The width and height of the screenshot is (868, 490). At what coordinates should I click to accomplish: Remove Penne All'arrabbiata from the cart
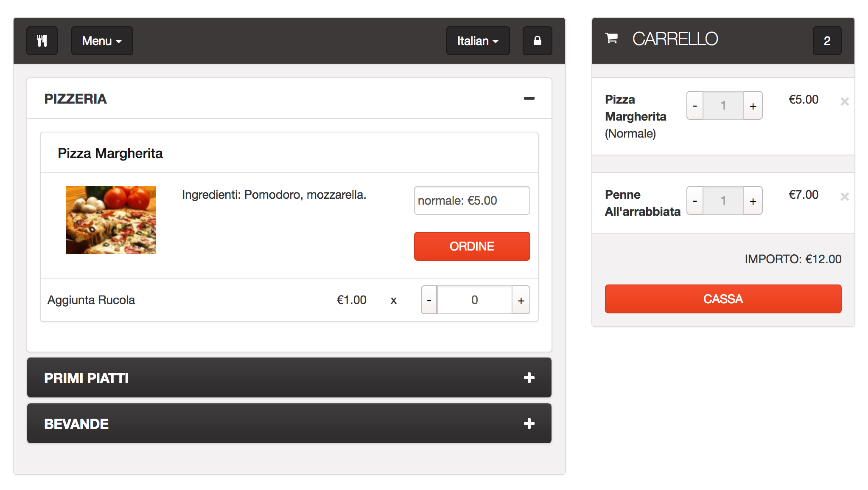click(x=844, y=197)
